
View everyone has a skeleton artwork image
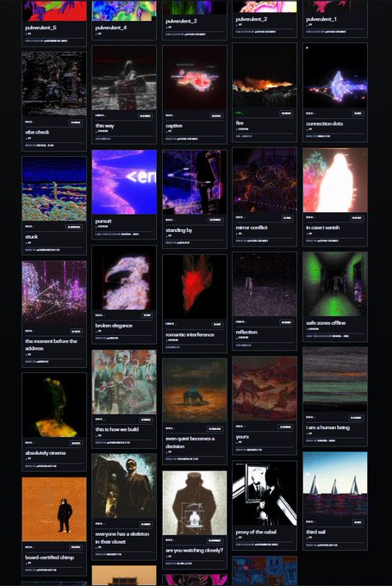point(124,486)
